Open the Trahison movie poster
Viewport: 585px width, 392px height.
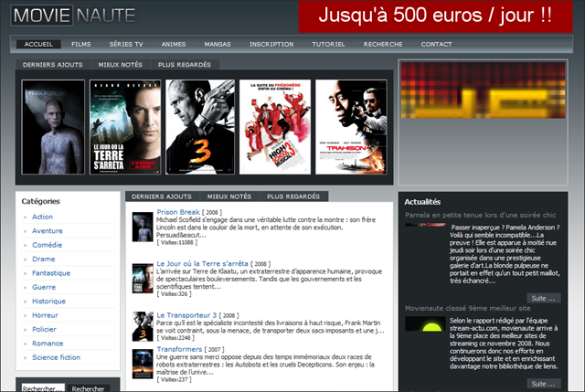[x=351, y=127]
